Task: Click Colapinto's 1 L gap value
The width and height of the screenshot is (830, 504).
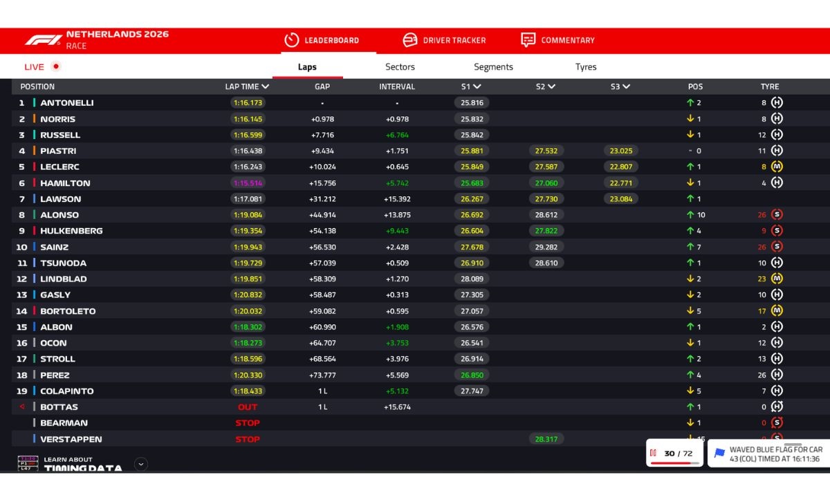Action: pyautogui.click(x=322, y=391)
